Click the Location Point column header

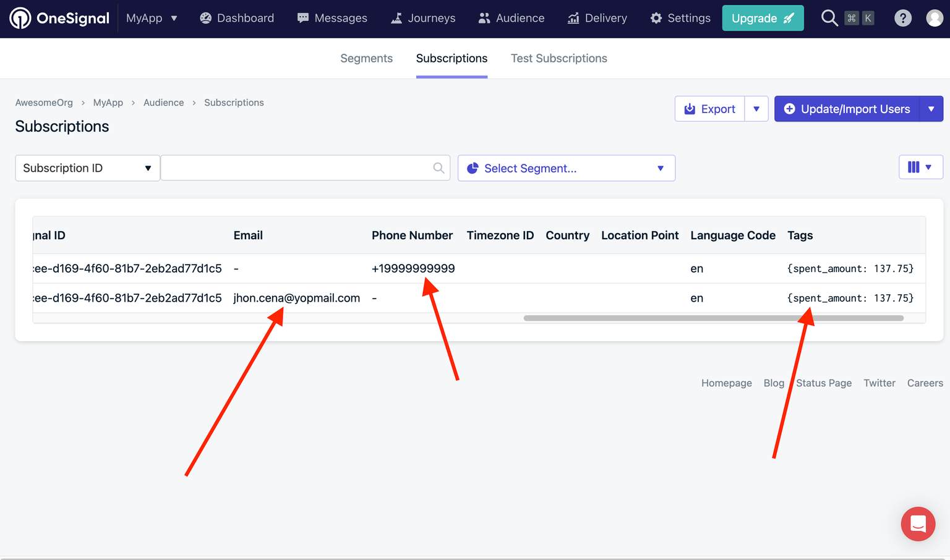[x=640, y=235]
